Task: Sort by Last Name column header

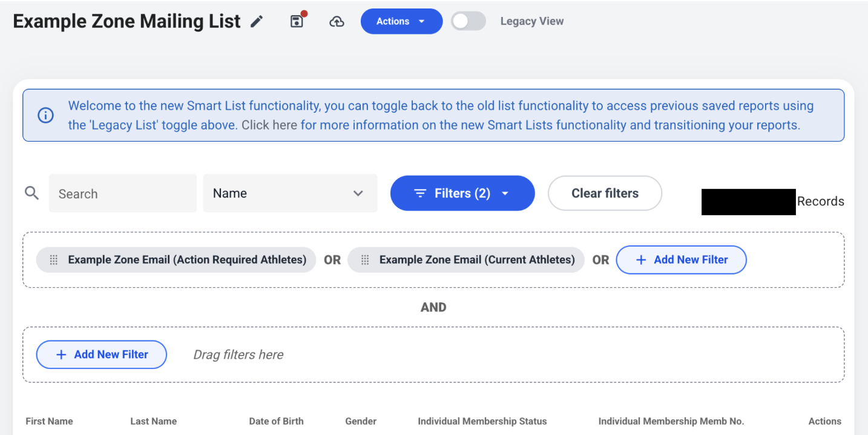Action: tap(154, 421)
